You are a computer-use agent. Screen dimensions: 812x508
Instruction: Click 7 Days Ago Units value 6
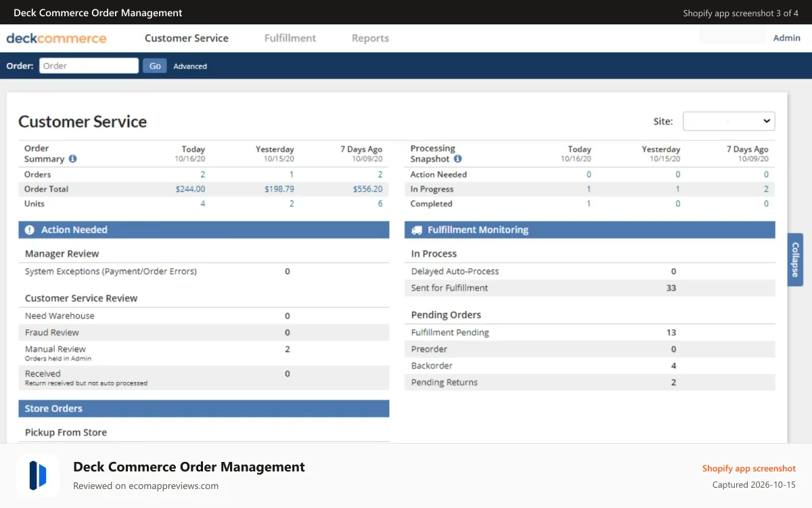tap(380, 204)
